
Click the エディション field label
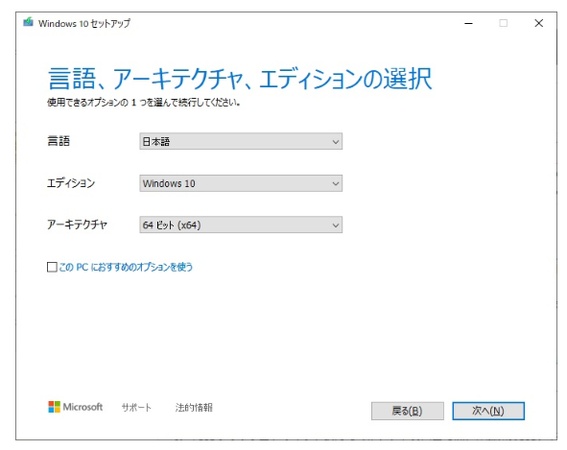pos(71,183)
